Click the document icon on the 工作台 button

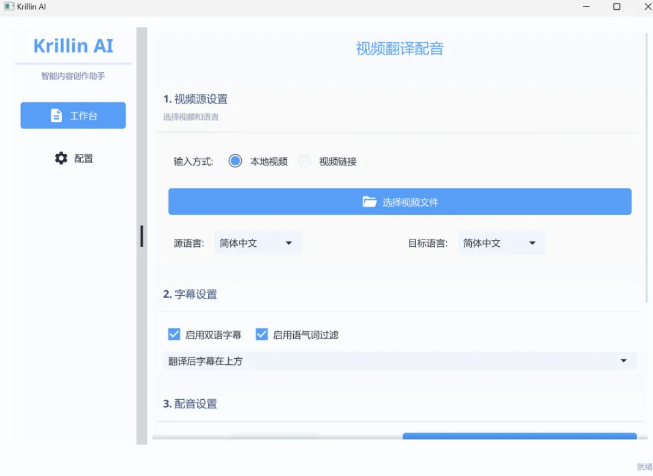pos(56,116)
